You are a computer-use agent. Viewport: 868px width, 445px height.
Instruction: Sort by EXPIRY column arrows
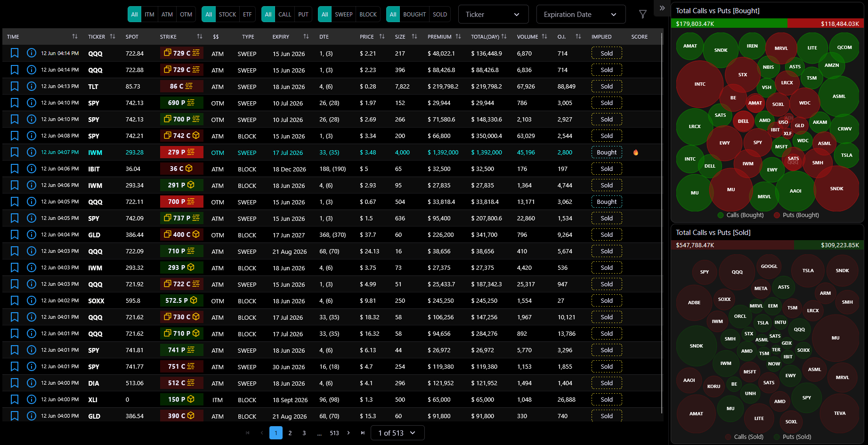pos(306,36)
